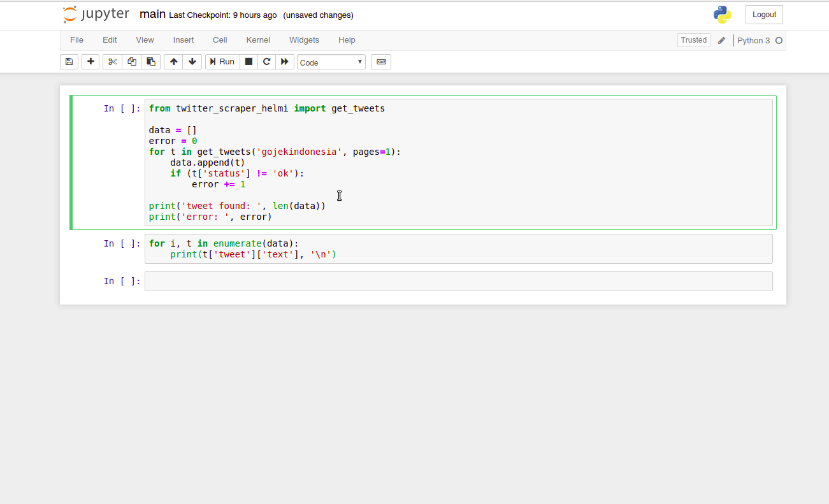This screenshot has height=504, width=829.
Task: Open the cell type Code dropdown
Action: (x=331, y=62)
